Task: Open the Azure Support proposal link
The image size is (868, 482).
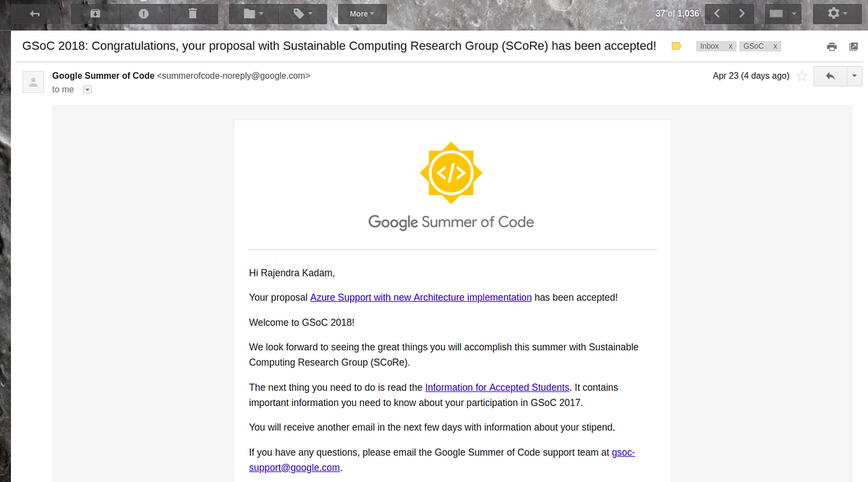Action: (x=420, y=297)
